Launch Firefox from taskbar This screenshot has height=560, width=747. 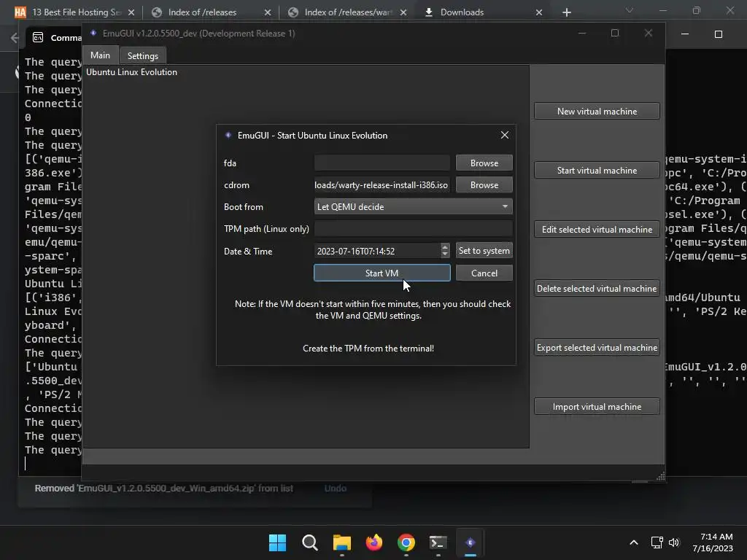tap(374, 542)
